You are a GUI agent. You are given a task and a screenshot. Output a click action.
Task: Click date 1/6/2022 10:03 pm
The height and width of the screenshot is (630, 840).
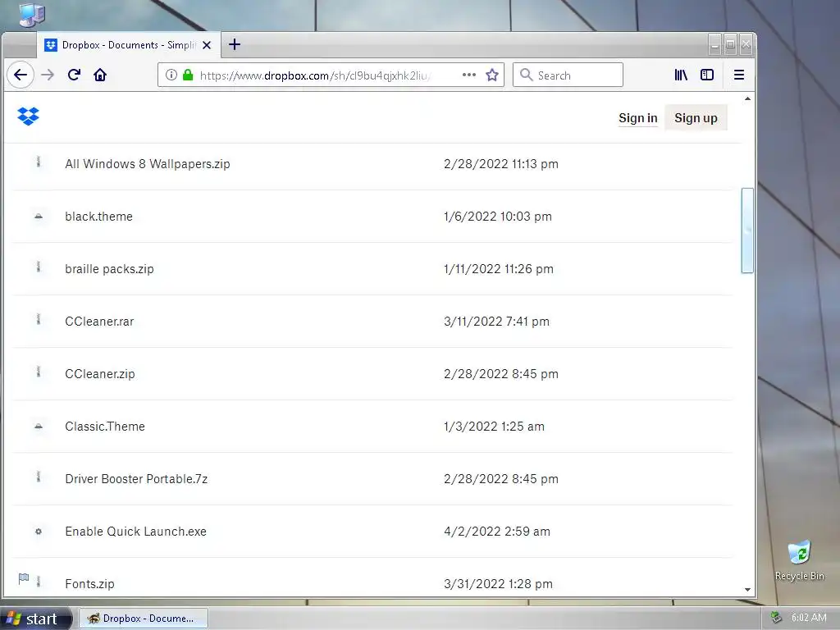point(498,217)
